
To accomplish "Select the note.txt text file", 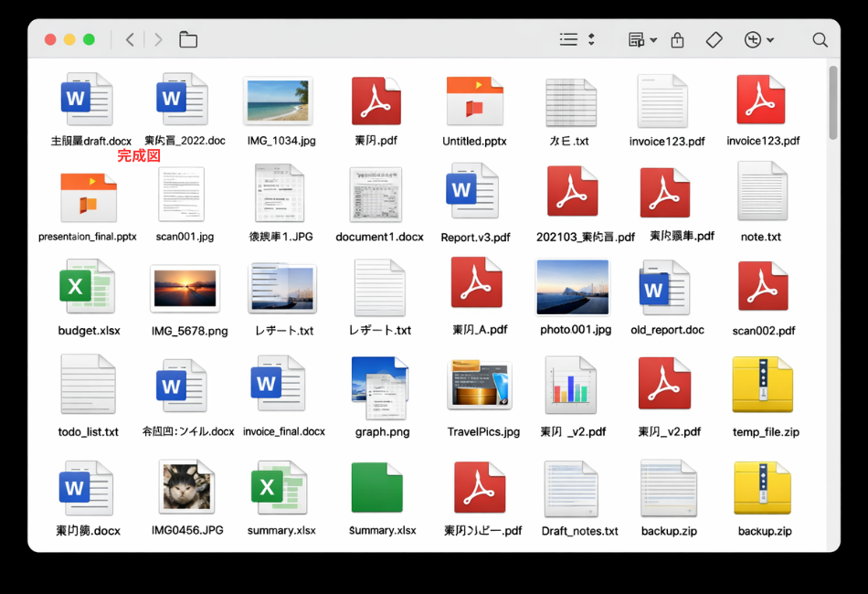I will pyautogui.click(x=761, y=194).
